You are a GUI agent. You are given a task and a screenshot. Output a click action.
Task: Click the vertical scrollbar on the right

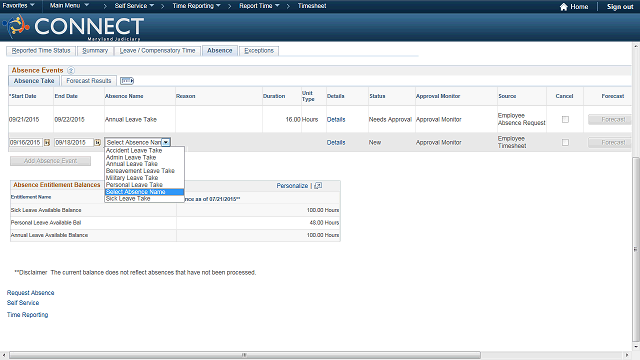636,249
